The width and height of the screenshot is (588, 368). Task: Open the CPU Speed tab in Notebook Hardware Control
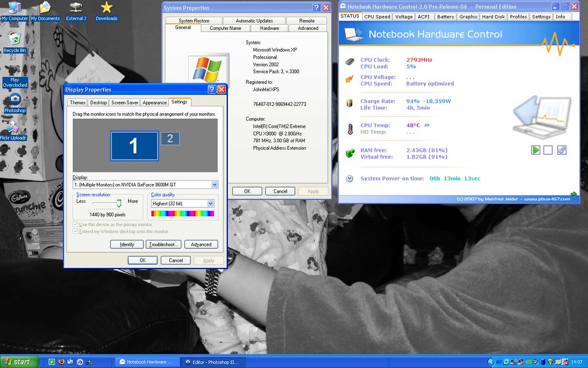[377, 17]
